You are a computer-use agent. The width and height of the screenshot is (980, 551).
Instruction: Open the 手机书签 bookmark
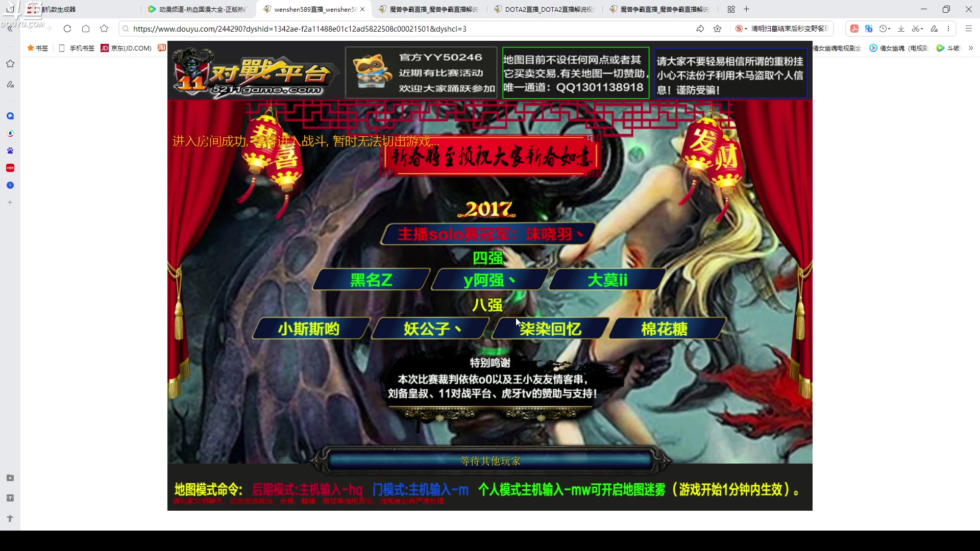[77, 48]
